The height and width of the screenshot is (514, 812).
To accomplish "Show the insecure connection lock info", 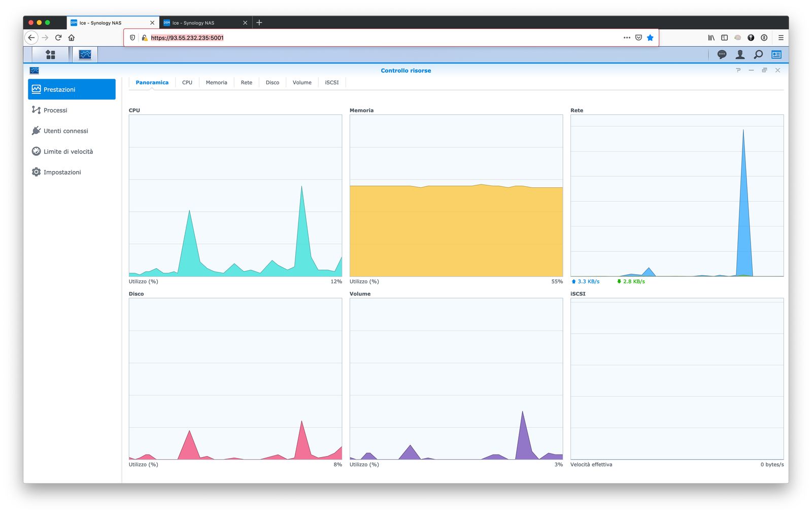I will (x=145, y=38).
